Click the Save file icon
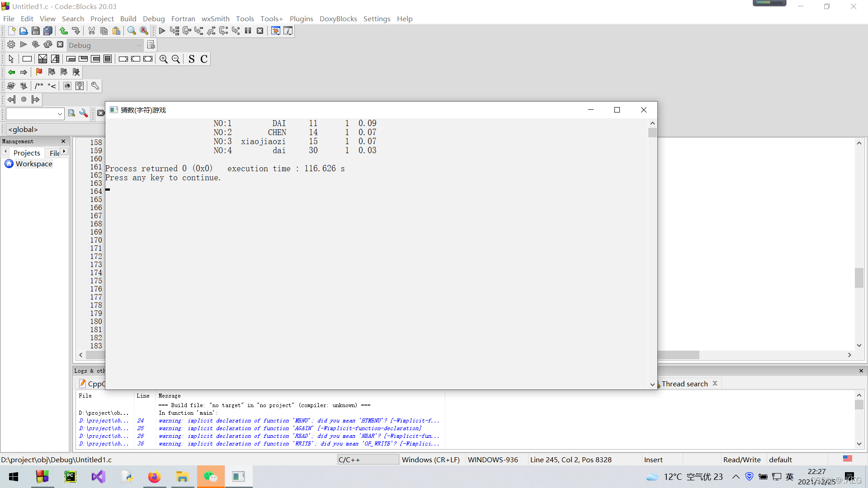The height and width of the screenshot is (488, 868). pyautogui.click(x=36, y=31)
